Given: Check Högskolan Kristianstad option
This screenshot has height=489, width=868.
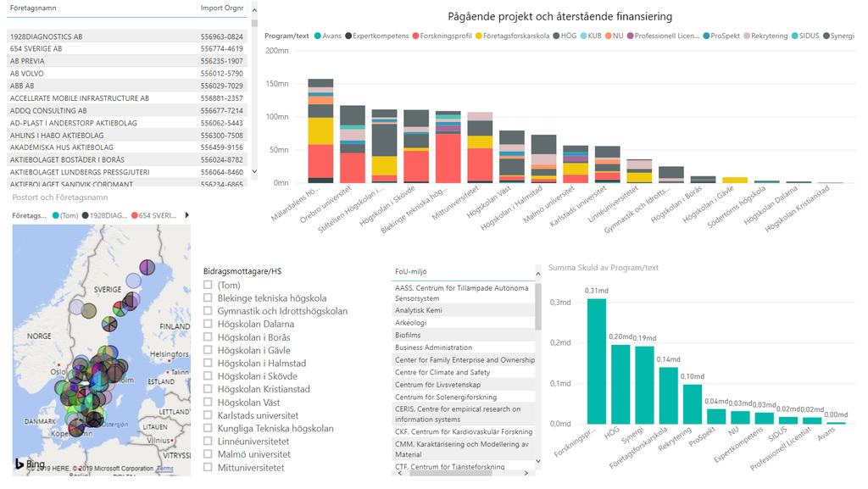Looking at the screenshot, I should 208,389.
